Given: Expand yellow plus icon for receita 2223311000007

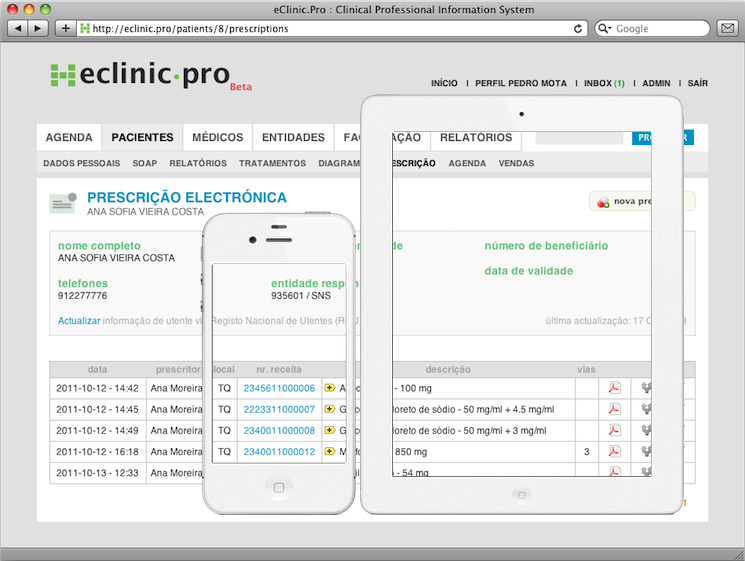Looking at the screenshot, I should click(x=330, y=409).
